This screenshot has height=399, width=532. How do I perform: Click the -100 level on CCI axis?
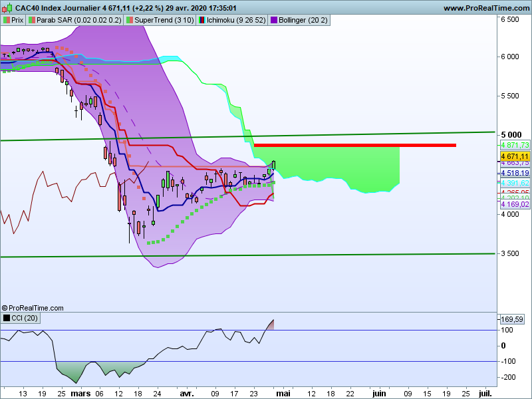click(508, 361)
